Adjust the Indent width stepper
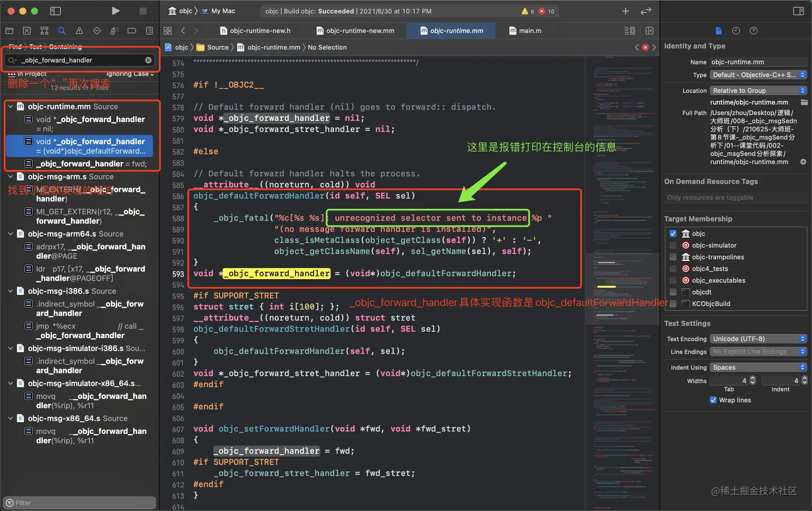The image size is (812, 511). point(804,381)
